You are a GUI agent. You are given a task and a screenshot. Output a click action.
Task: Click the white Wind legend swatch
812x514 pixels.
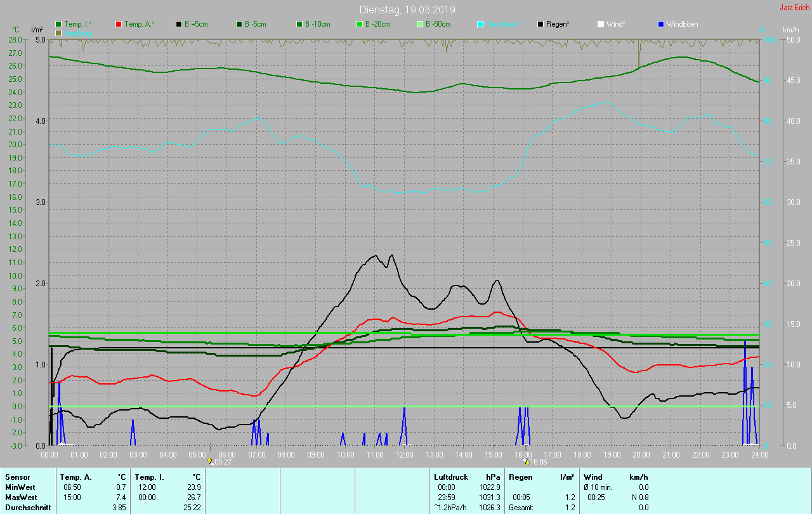pyautogui.click(x=601, y=24)
